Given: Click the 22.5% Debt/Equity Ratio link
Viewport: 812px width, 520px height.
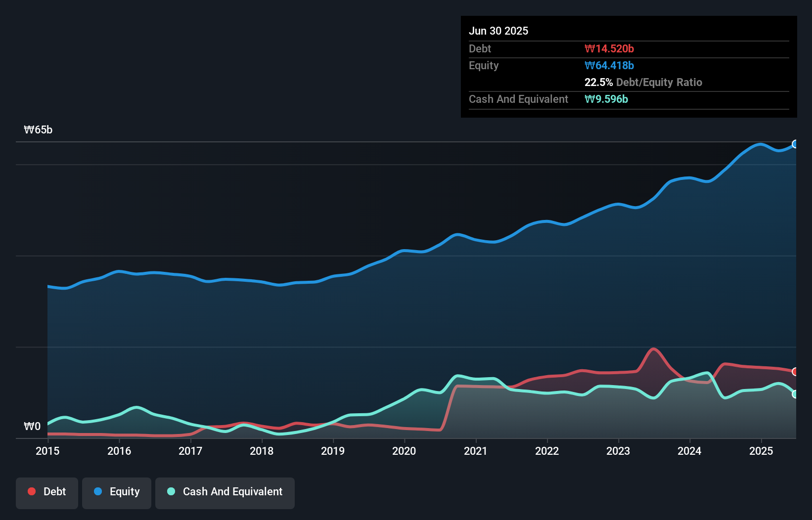Looking at the screenshot, I should (643, 83).
